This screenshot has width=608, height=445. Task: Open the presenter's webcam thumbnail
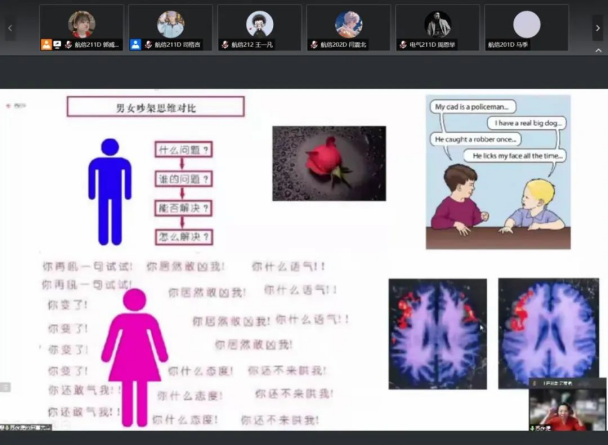coord(565,407)
